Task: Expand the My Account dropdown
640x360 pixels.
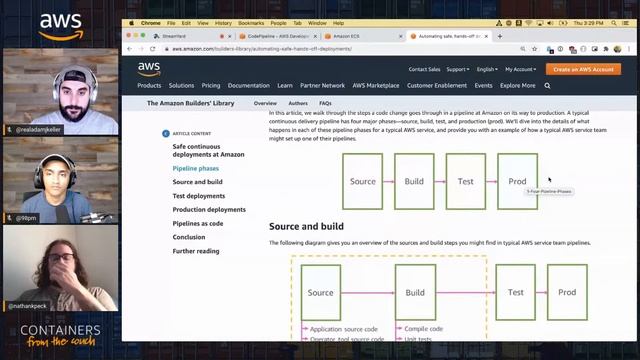Action: pyautogui.click(x=520, y=69)
